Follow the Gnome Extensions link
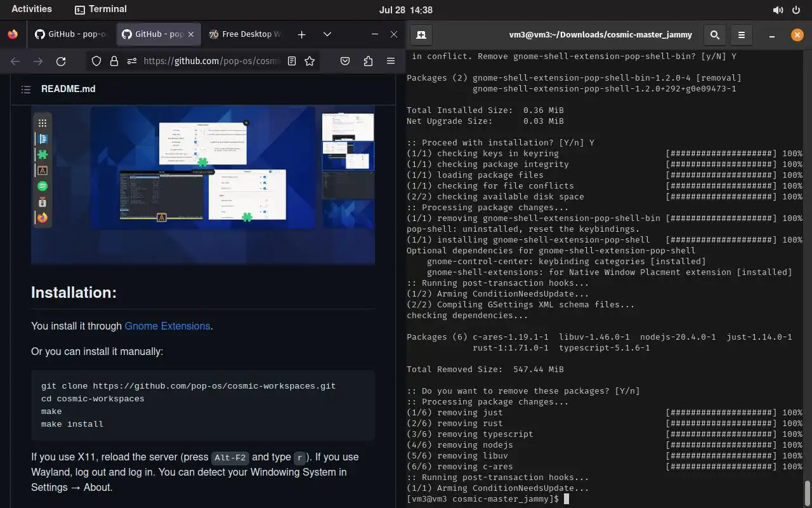This screenshot has height=508, width=812. (x=167, y=326)
